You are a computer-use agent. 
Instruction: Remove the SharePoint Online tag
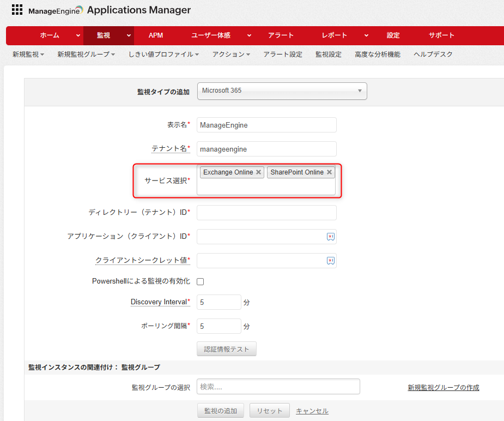click(x=329, y=172)
